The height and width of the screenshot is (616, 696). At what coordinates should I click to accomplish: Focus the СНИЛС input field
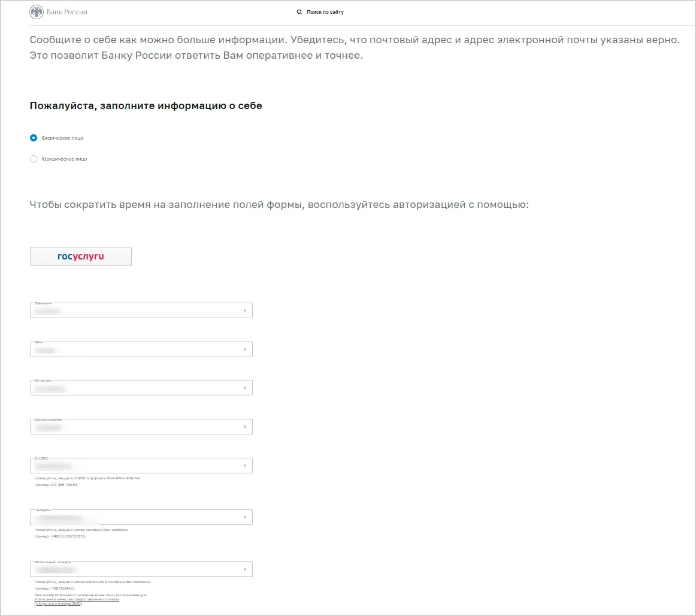(141, 466)
